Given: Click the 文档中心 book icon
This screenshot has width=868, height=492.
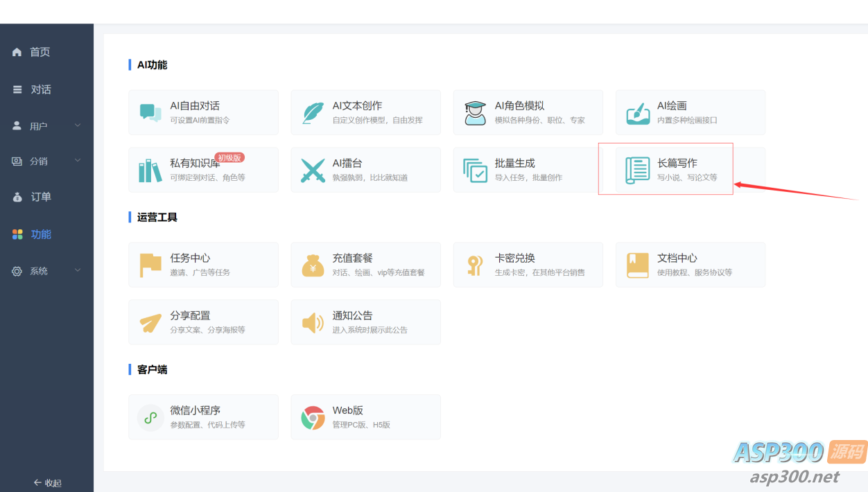Looking at the screenshot, I should point(637,265).
